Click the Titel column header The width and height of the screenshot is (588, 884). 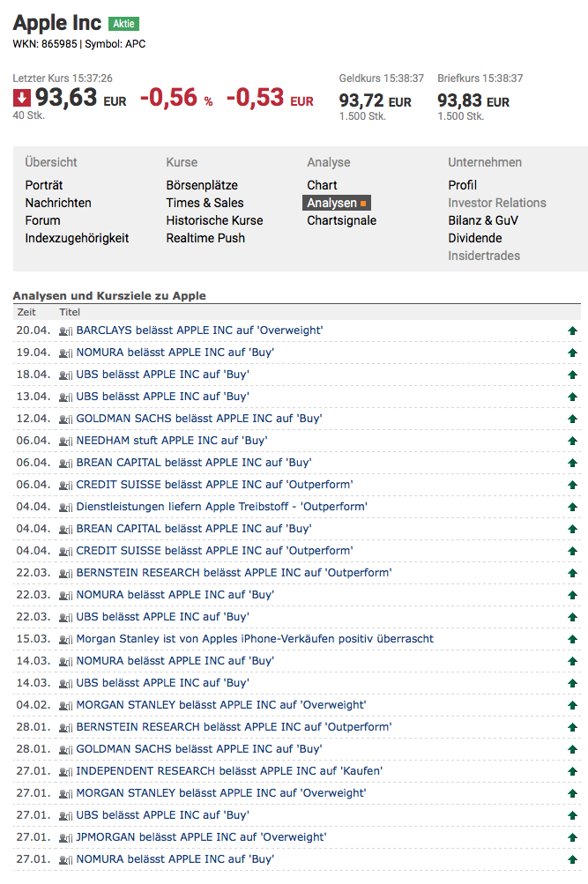pos(70,312)
